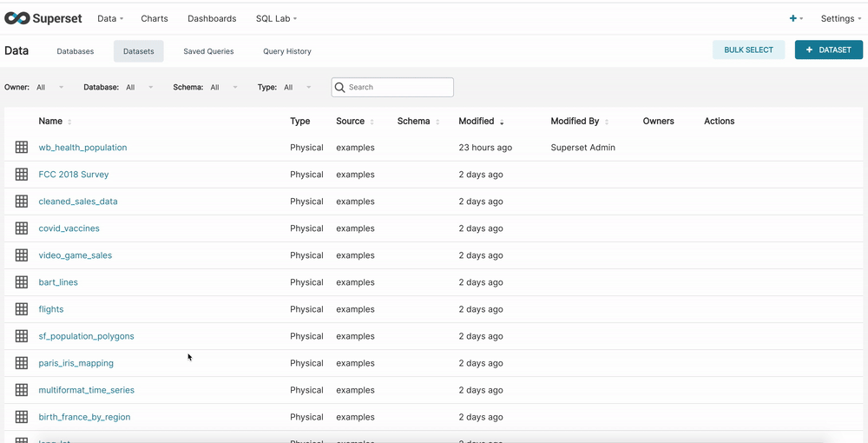
Task: Click the Actions column header
Action: coord(719,122)
